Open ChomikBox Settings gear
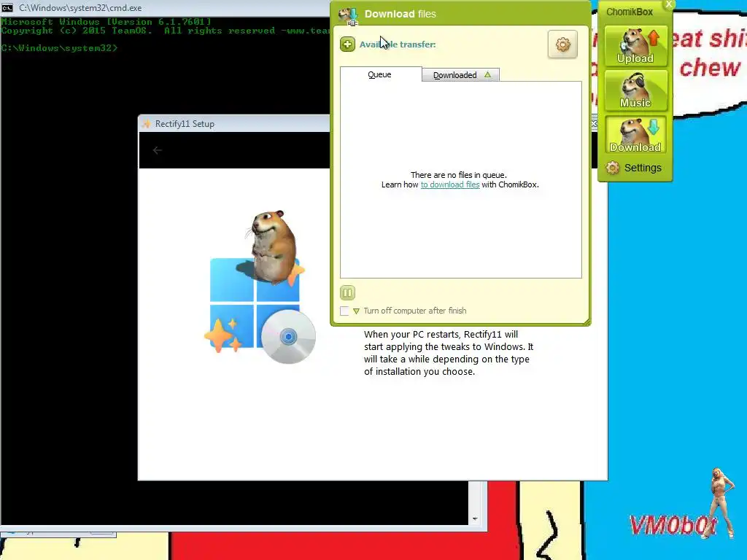 [613, 168]
